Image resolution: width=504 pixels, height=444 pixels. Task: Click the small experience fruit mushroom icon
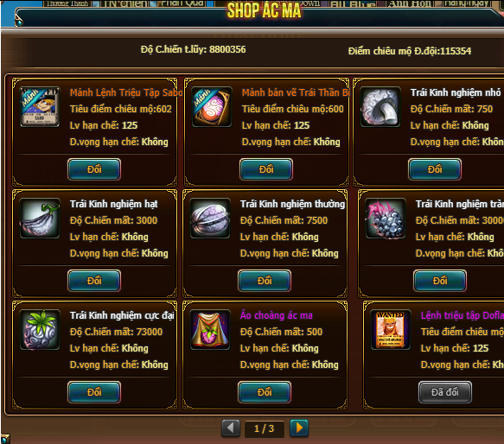click(x=380, y=106)
